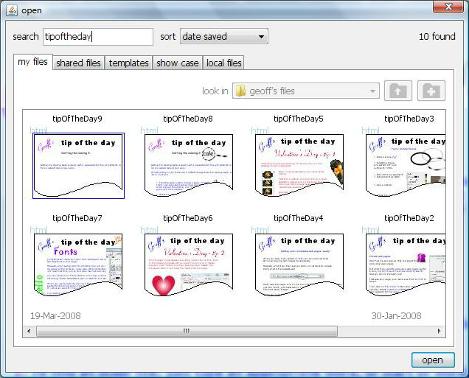Viewport: 469px width, 378px height.
Task: Select the tipOfTheDay8 thumbnail
Action: coord(188,166)
